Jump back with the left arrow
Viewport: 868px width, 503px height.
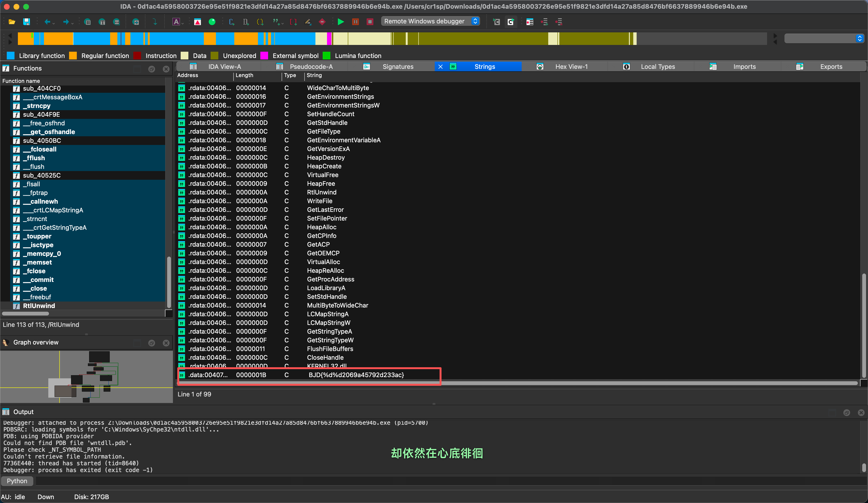tap(47, 22)
